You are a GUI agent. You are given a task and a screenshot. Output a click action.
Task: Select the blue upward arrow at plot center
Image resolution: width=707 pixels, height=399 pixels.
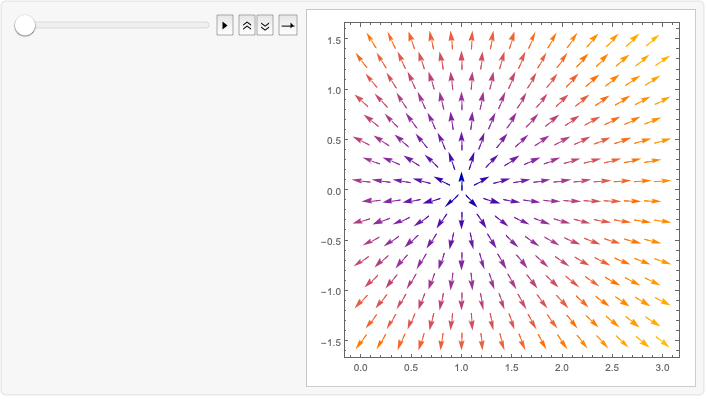pos(461,181)
